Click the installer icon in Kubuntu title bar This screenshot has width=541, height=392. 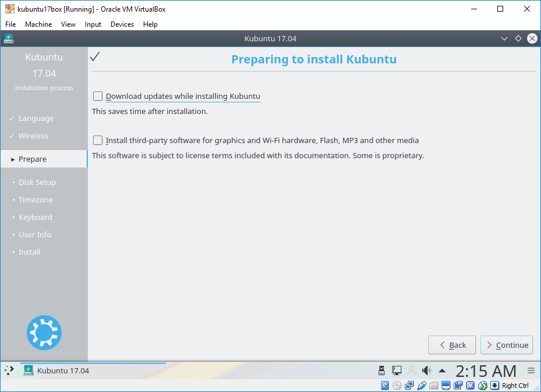point(9,38)
